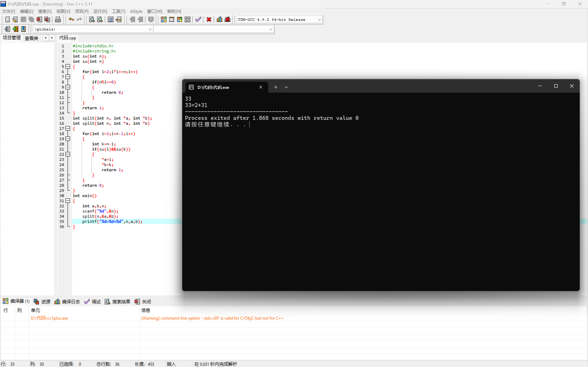588x367 pixels.
Task: Collapse the fold box at line 17
Action: [x=68, y=128]
